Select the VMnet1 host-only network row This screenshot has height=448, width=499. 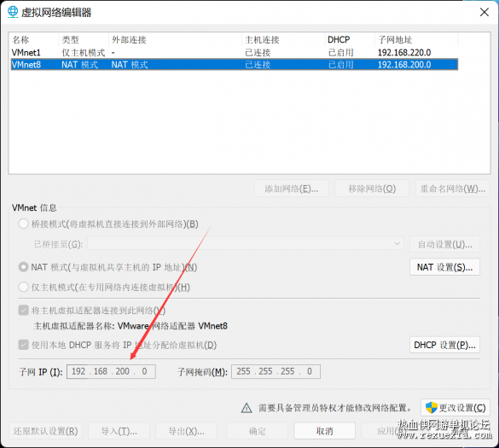(x=235, y=52)
